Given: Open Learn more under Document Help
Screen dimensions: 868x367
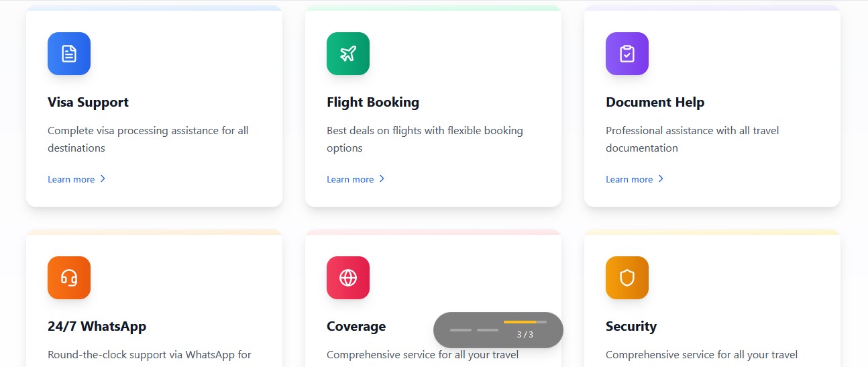Looking at the screenshot, I should point(629,179).
